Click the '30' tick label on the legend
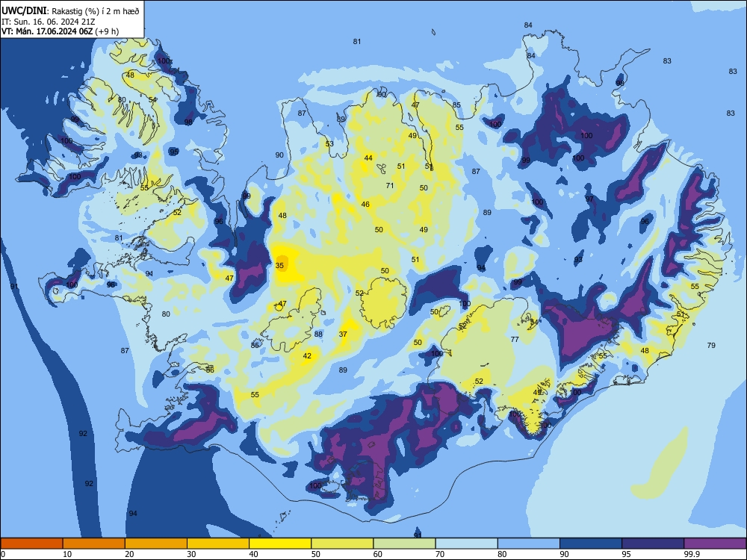The height and width of the screenshot is (560, 747). tap(191, 554)
